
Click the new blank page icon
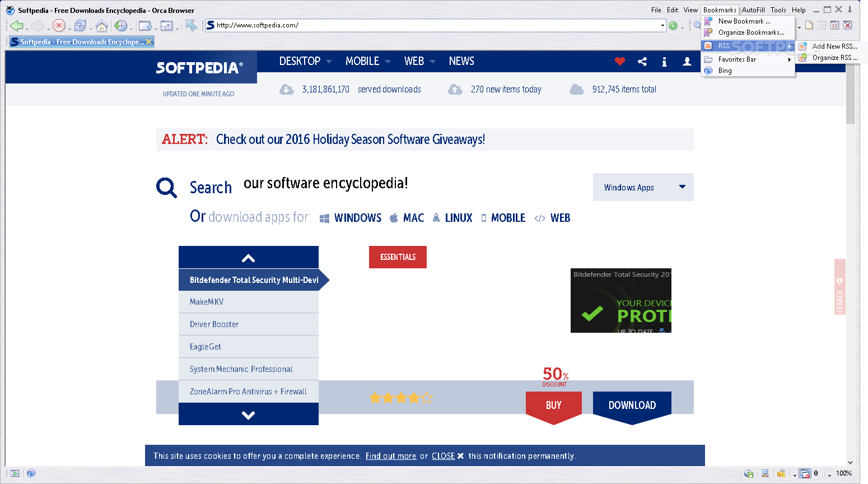[809, 25]
